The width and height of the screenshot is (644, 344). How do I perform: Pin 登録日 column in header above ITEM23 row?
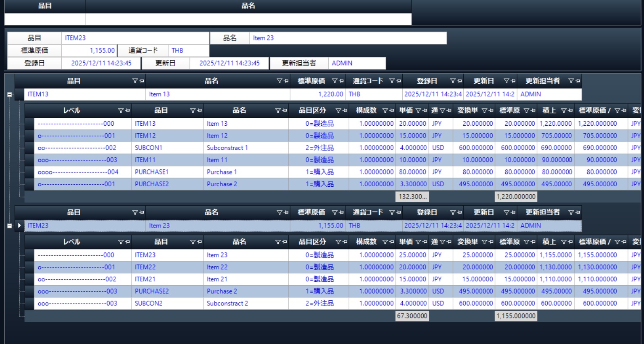tap(459, 212)
